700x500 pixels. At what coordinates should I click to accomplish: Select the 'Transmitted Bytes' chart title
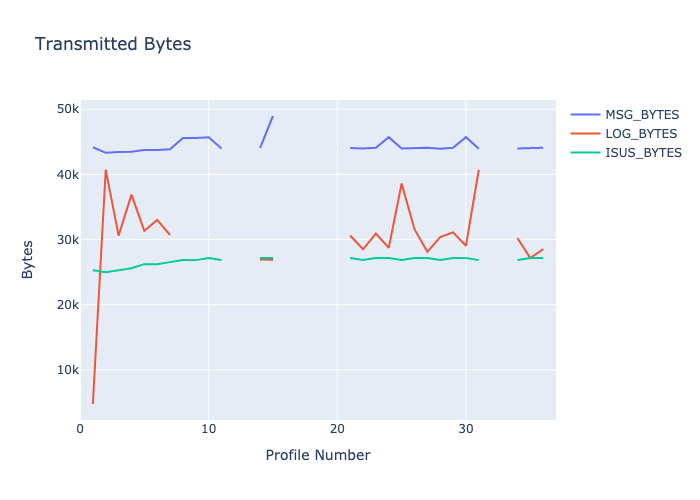pos(113,44)
